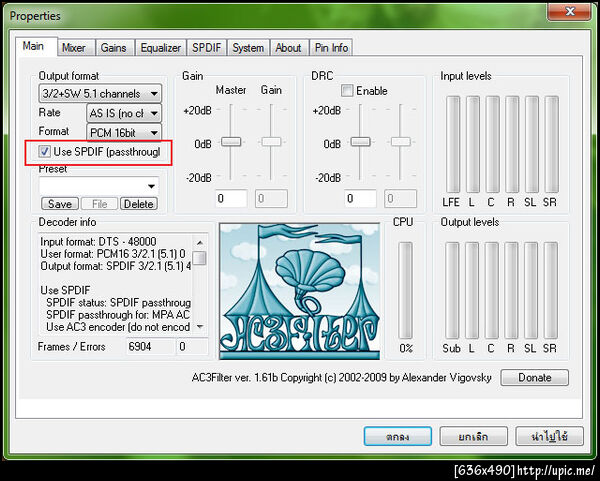
Task: Click the DRC value input field
Action: point(360,198)
